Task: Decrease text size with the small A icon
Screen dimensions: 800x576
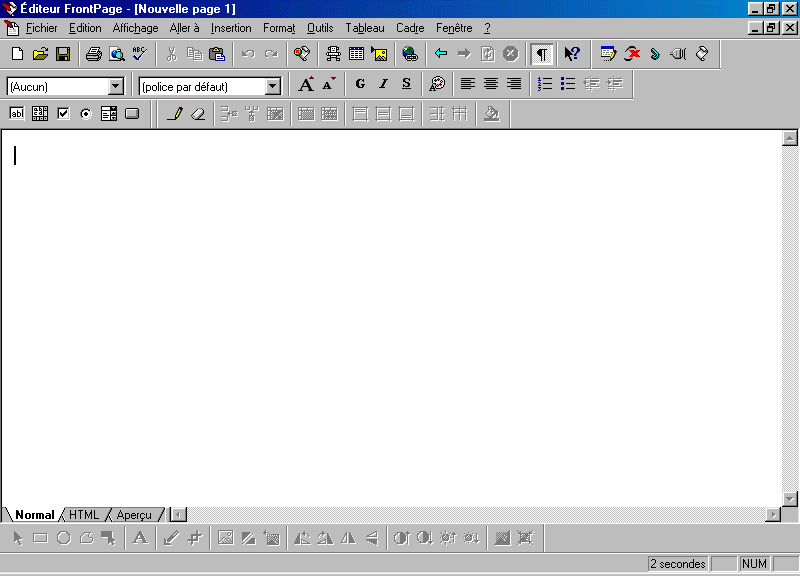Action: coord(329,84)
